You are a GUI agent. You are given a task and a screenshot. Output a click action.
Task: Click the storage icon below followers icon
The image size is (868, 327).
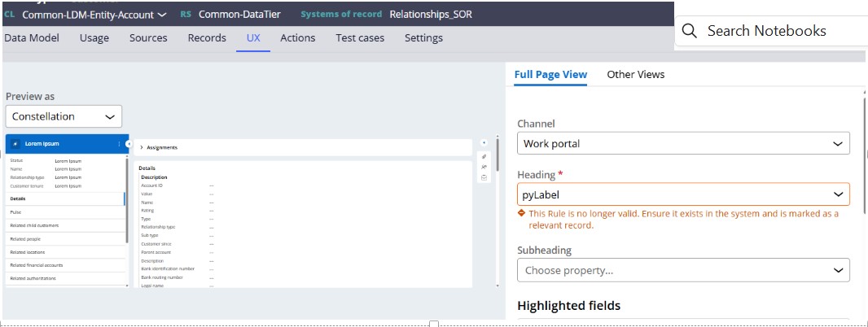[484, 177]
